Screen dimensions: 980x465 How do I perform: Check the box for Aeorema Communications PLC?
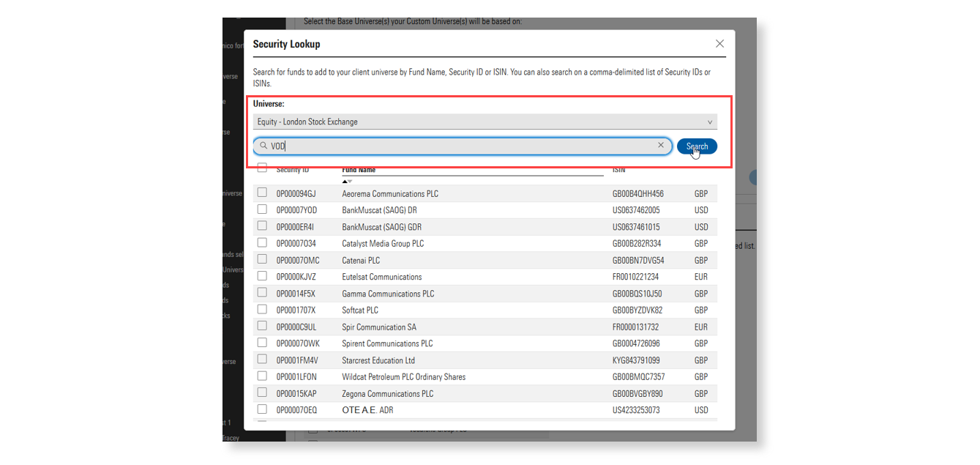(x=262, y=193)
